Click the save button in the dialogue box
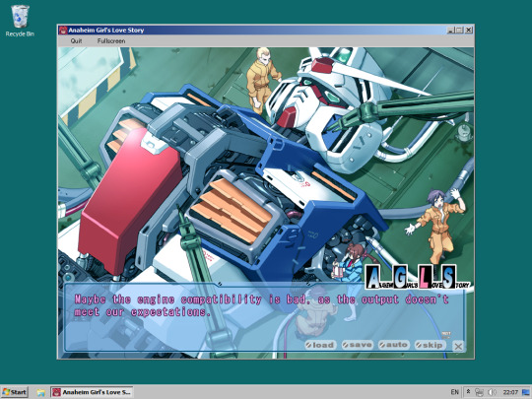The width and height of the screenshot is (532, 399). pos(358,345)
